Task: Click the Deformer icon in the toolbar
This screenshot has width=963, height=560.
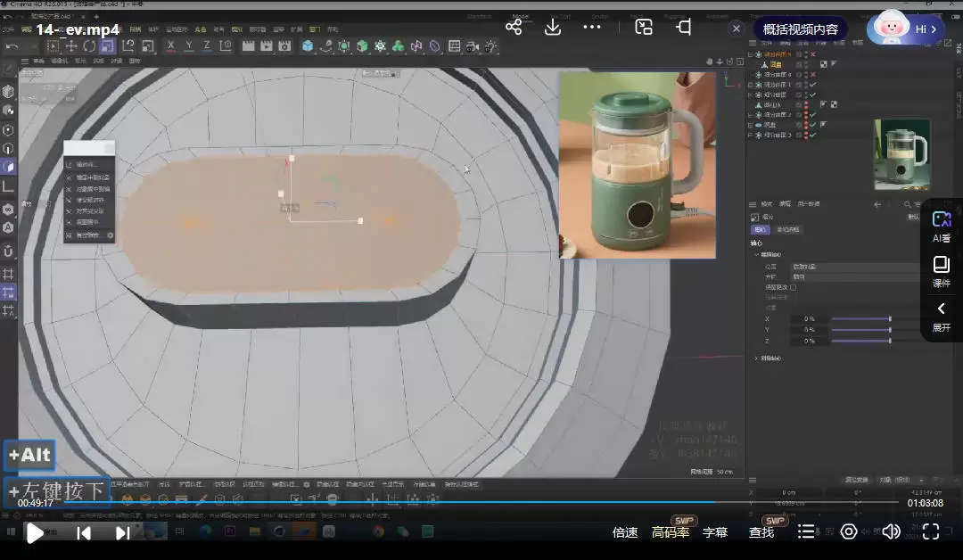Action: point(435,46)
